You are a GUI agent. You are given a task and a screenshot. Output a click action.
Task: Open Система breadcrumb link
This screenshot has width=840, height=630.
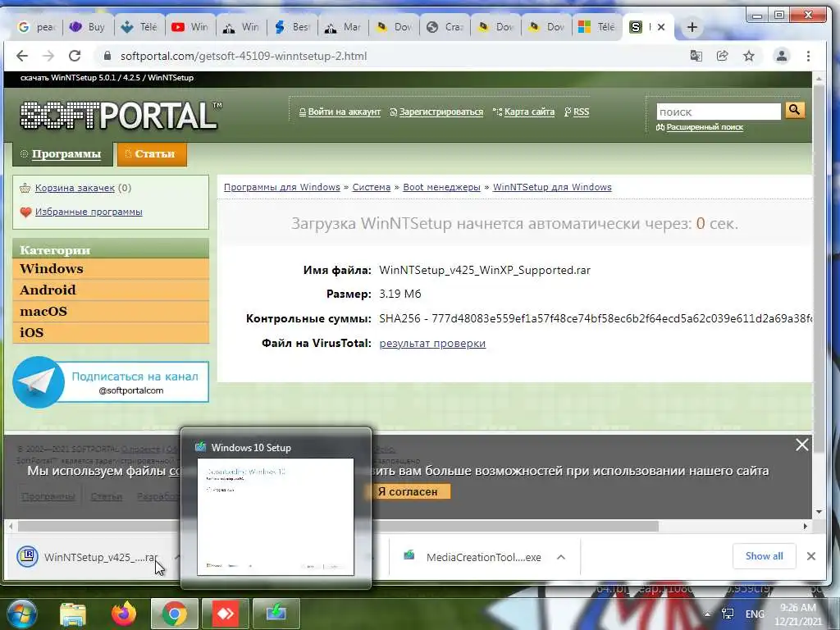click(x=372, y=187)
